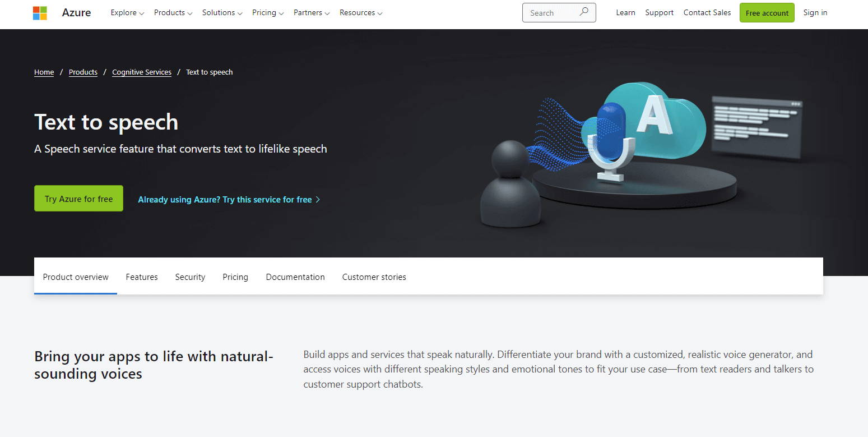Expand the Products dropdown menu
The width and height of the screenshot is (868, 437).
[x=173, y=13]
